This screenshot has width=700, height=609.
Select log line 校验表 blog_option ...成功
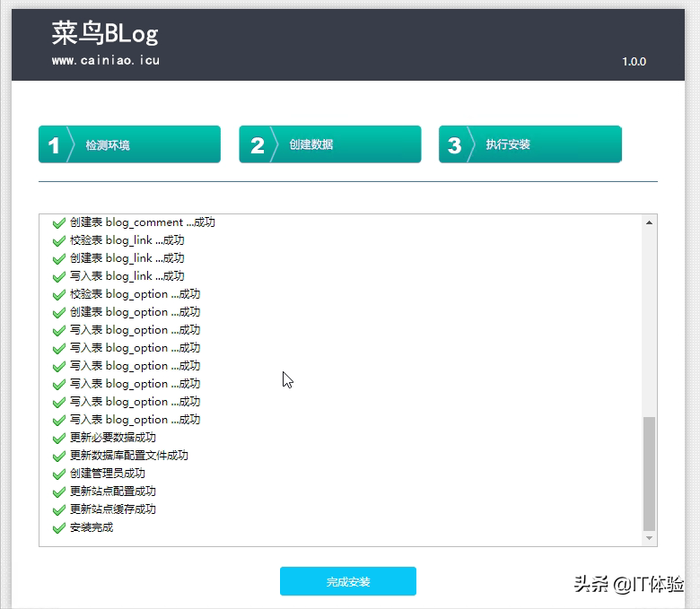[136, 294]
